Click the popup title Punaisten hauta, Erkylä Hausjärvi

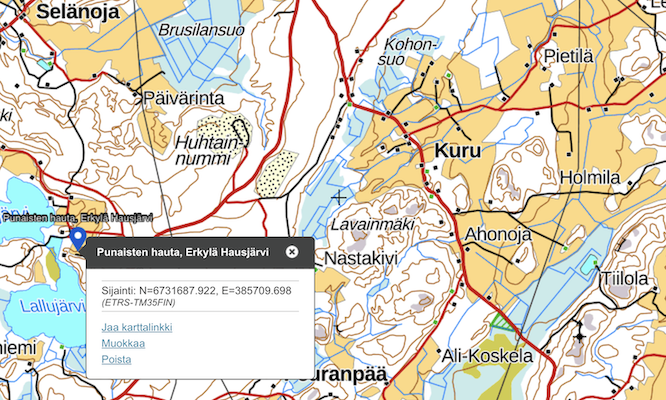coord(183,252)
